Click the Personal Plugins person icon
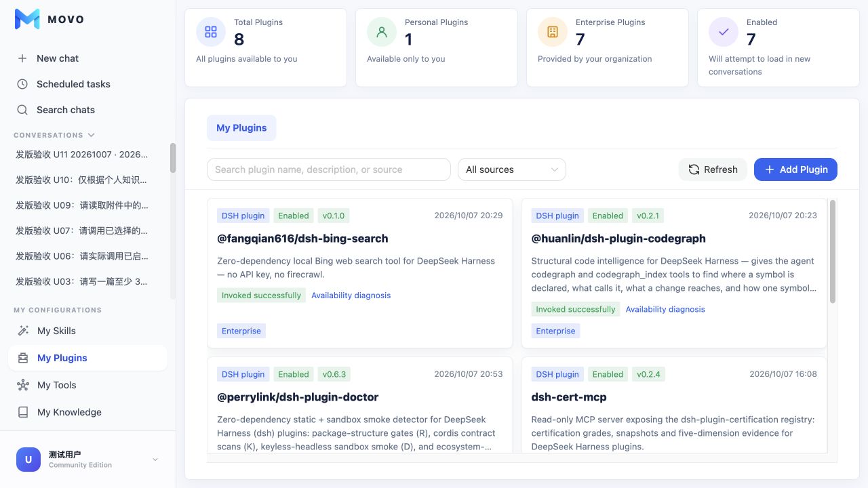Screen dimensions: 868x488 pos(382,32)
